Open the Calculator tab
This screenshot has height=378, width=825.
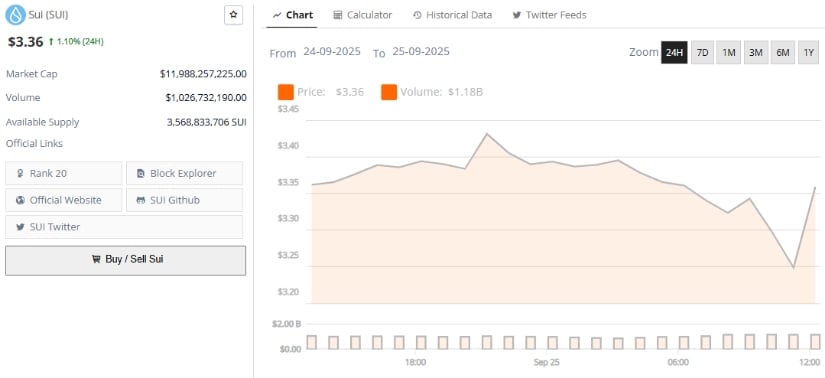tap(363, 15)
